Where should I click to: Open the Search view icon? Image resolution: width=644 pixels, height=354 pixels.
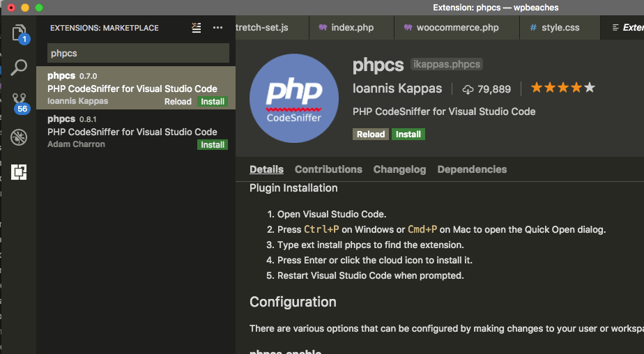tap(19, 68)
